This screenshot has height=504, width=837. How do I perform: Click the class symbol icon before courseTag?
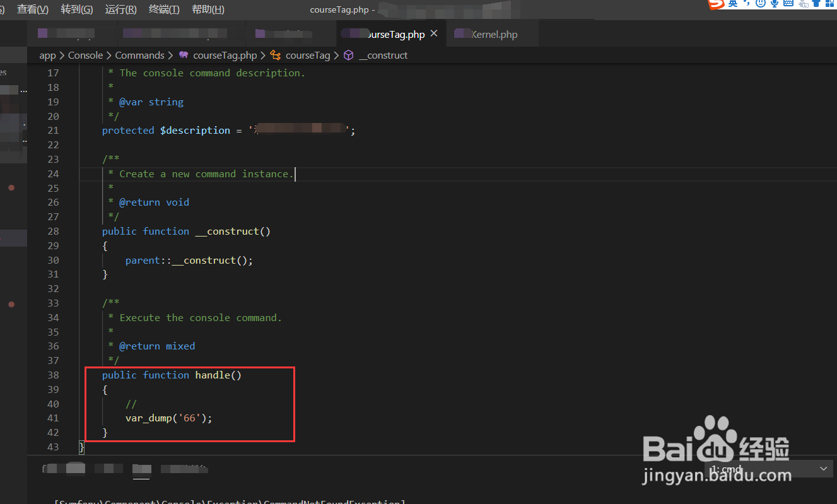click(x=276, y=56)
